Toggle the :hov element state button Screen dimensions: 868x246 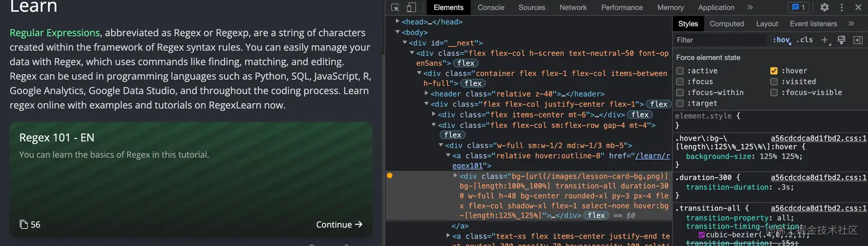(x=781, y=40)
